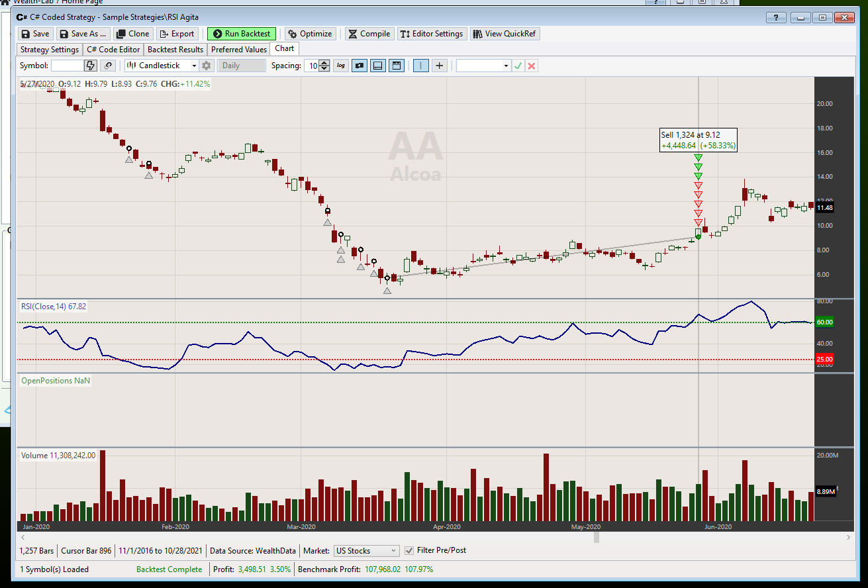
Task: Open View QuickRef
Action: (x=505, y=34)
